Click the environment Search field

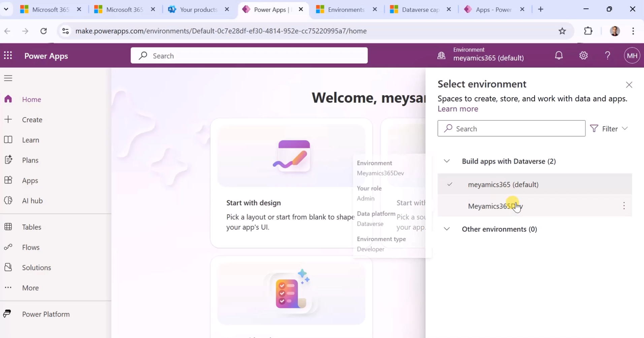511,128
